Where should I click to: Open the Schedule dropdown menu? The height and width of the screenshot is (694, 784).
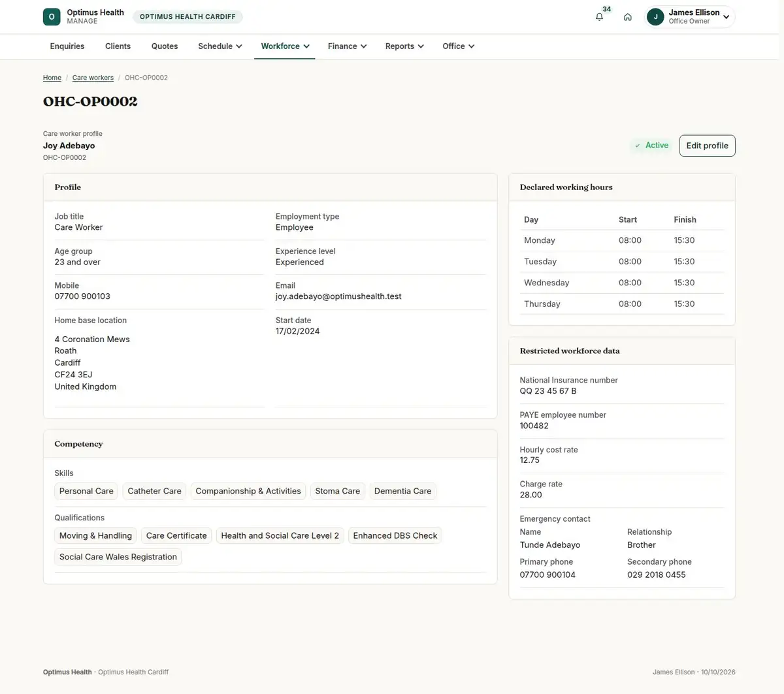point(220,46)
